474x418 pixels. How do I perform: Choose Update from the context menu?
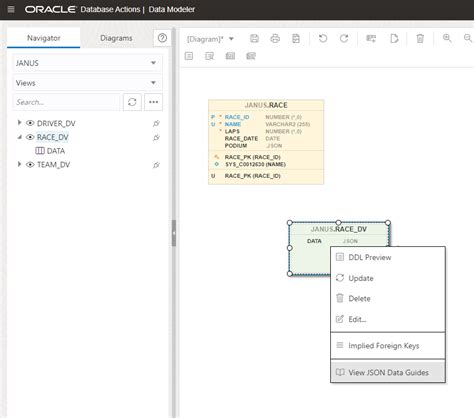(x=388, y=278)
